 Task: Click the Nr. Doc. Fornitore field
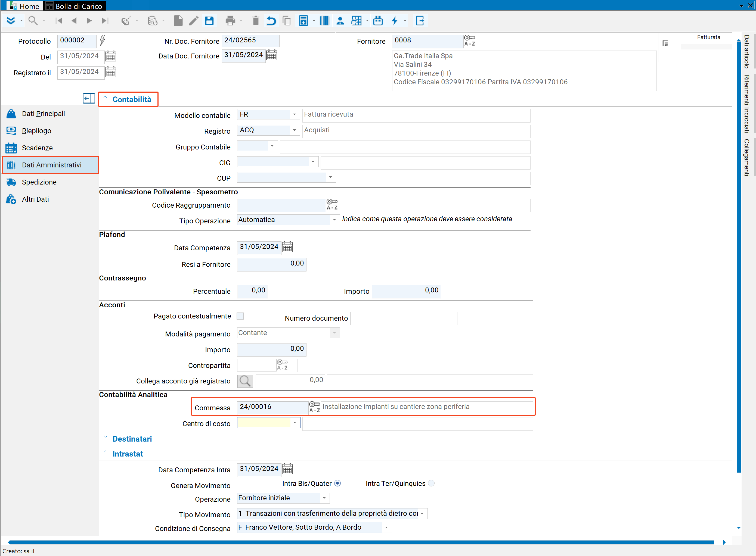tap(250, 40)
